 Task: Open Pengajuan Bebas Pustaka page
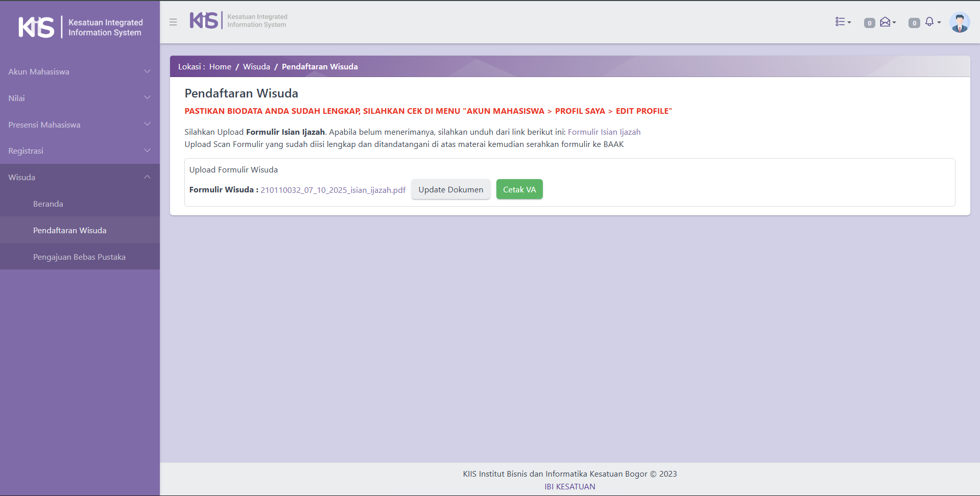tap(79, 257)
